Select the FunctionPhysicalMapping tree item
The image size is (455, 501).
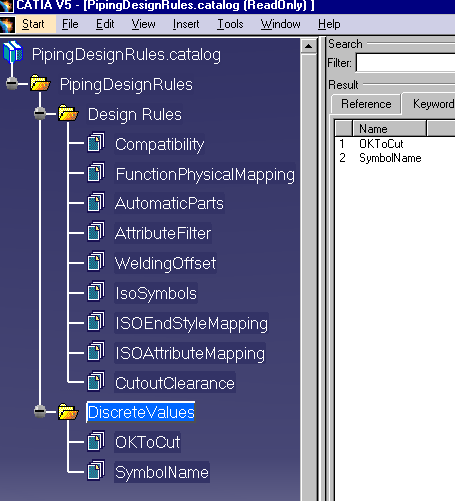pos(205,174)
